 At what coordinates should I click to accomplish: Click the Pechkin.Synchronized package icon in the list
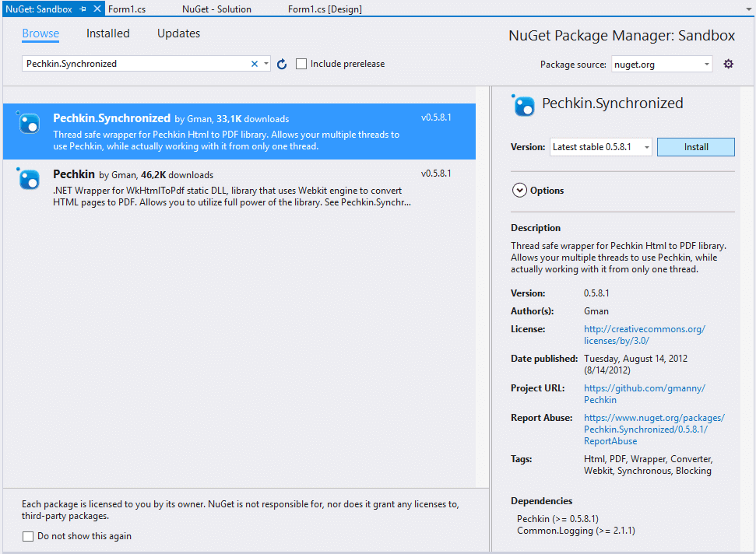pos(28,123)
